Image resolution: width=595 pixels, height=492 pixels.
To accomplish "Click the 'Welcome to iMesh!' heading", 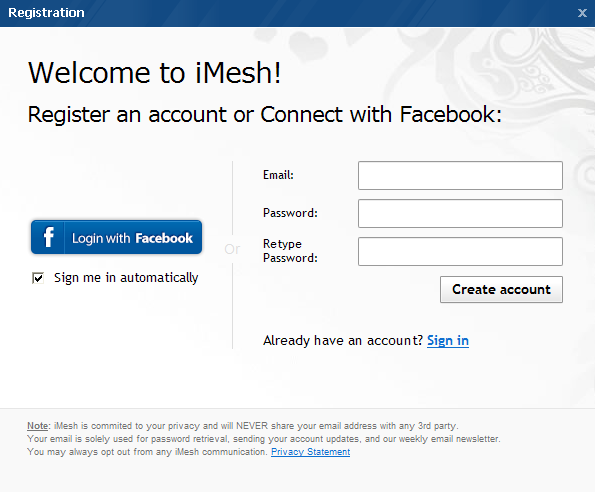I will coord(155,73).
